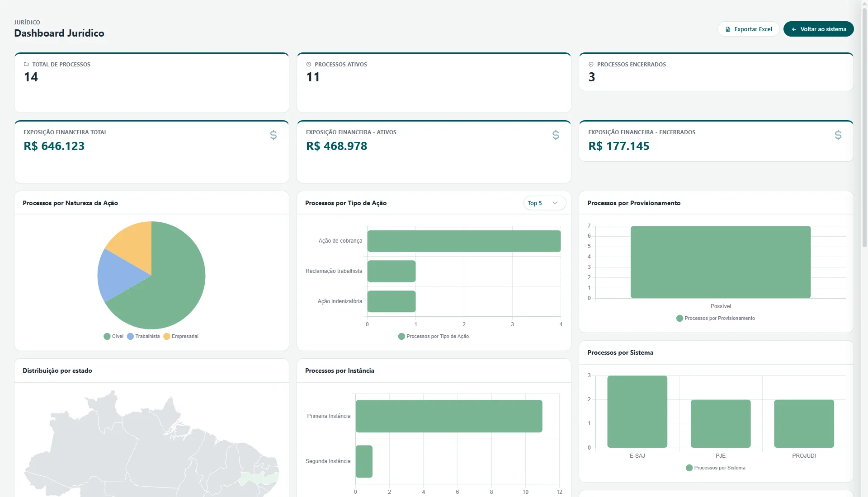This screenshot has height=497, width=868.
Task: Click the check icon beside Processos Encerrados
Action: [591, 65]
